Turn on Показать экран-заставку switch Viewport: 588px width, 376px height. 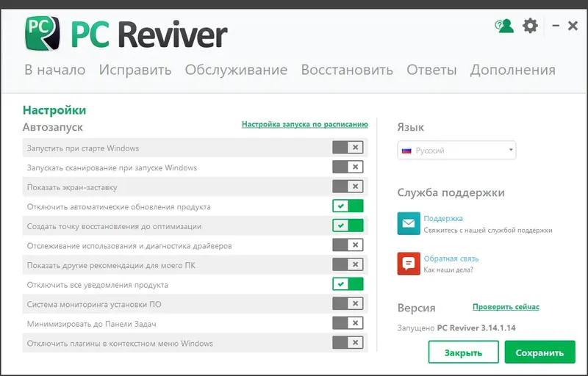[x=348, y=187]
